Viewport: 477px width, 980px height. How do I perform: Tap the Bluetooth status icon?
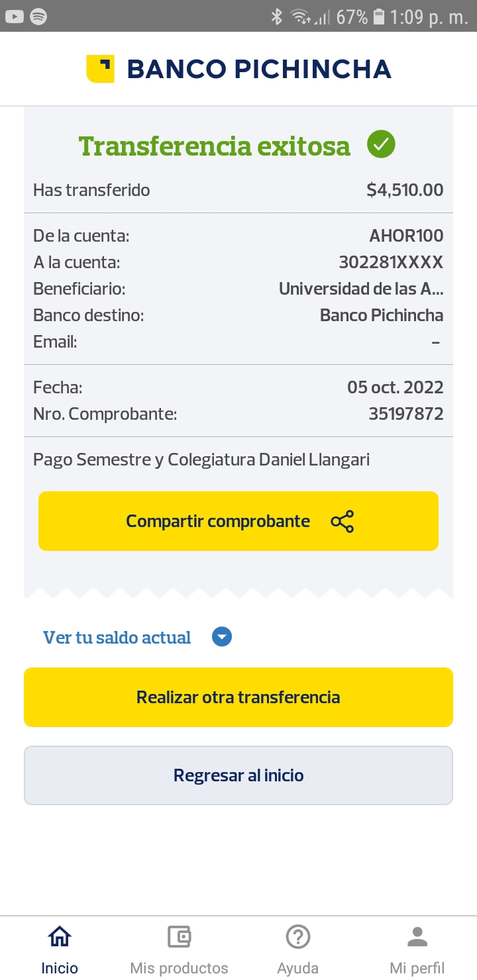point(277,17)
